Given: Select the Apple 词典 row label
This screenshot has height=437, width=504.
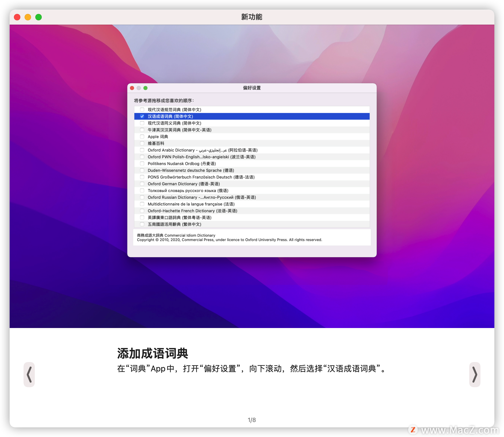Looking at the screenshot, I should click(x=158, y=137).
